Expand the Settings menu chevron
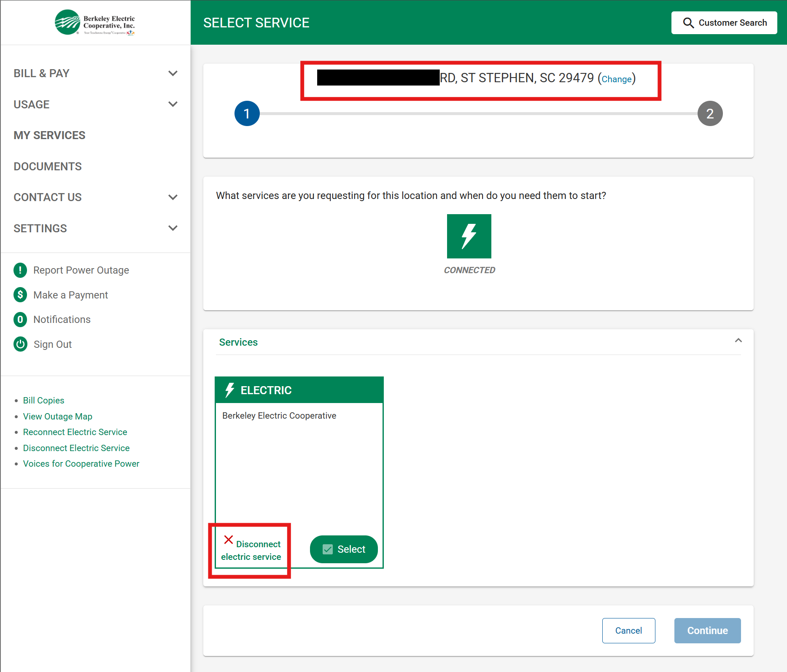This screenshot has width=787, height=672. 173,228
